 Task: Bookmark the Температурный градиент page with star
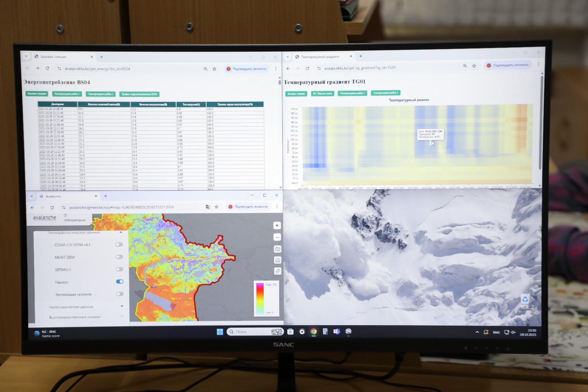[474, 66]
